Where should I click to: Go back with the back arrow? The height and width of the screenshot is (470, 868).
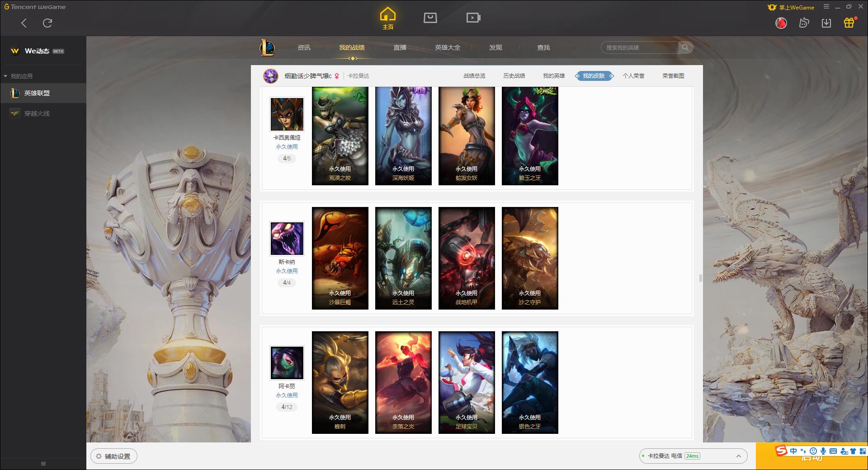pyautogui.click(x=24, y=23)
